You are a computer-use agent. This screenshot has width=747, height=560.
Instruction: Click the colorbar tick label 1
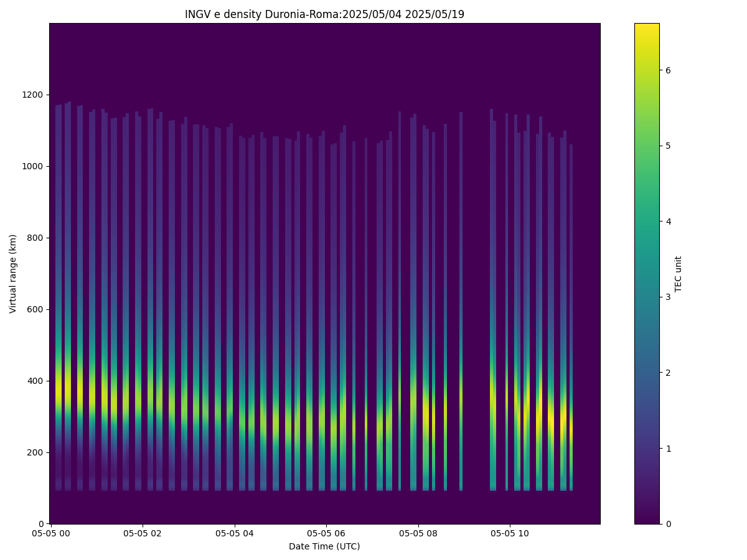pos(668,448)
